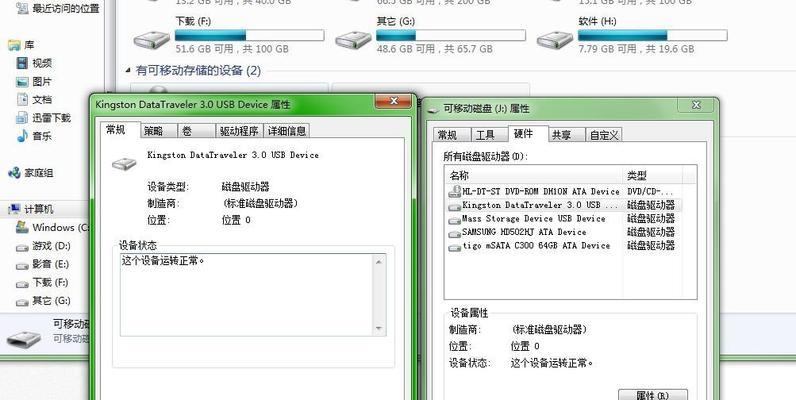Click '7.79 GB 可用，共 19.6 GB' text

[636, 49]
